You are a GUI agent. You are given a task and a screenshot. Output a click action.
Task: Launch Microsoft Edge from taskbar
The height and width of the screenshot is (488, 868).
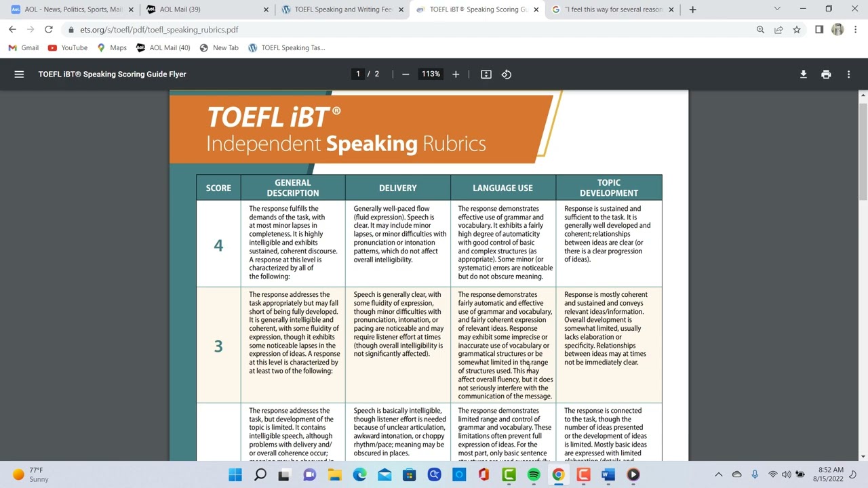click(x=359, y=475)
